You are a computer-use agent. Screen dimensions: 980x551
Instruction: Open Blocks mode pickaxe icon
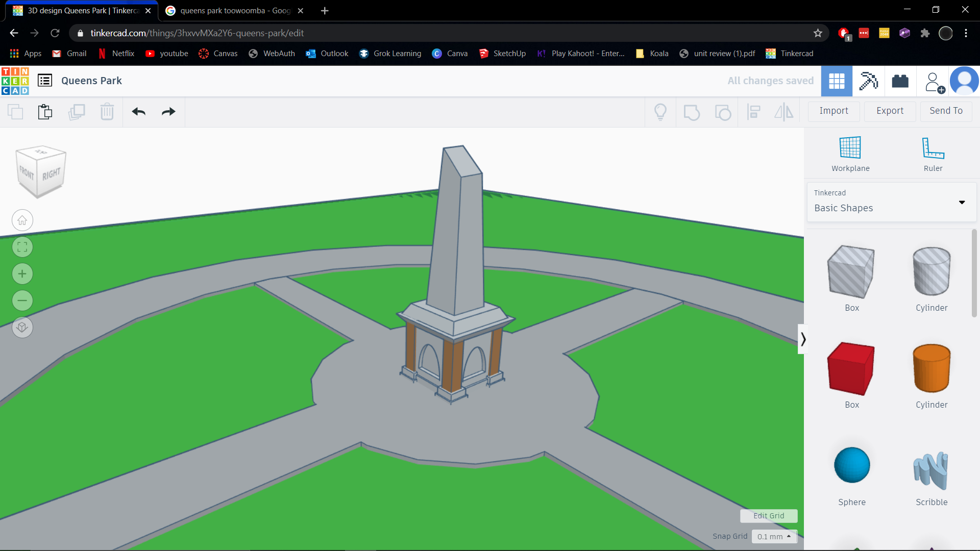868,81
